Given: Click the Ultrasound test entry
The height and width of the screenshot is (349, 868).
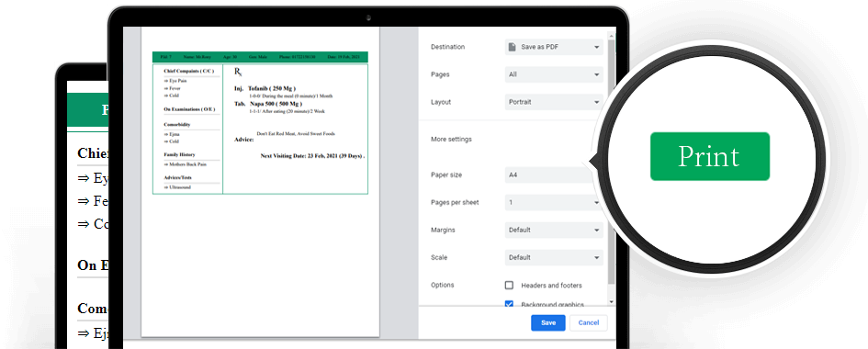Looking at the screenshot, I should [177, 187].
